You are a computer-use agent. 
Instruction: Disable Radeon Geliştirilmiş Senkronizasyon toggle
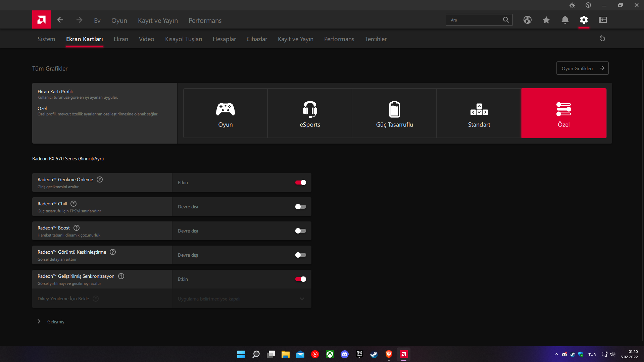(x=301, y=279)
